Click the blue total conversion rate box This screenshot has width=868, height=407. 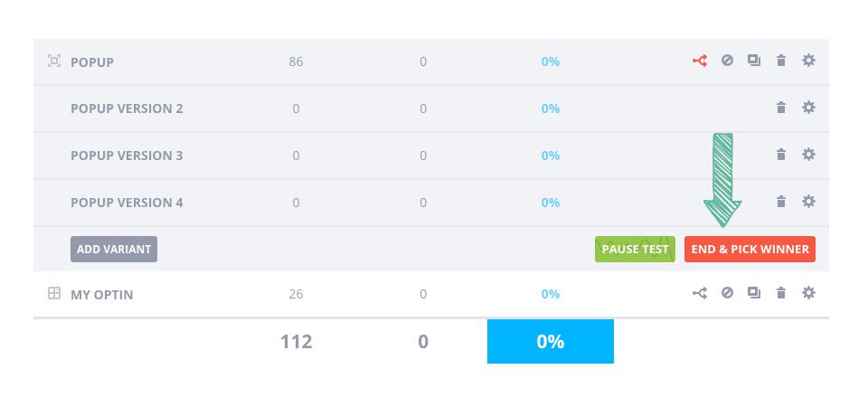pyautogui.click(x=550, y=342)
